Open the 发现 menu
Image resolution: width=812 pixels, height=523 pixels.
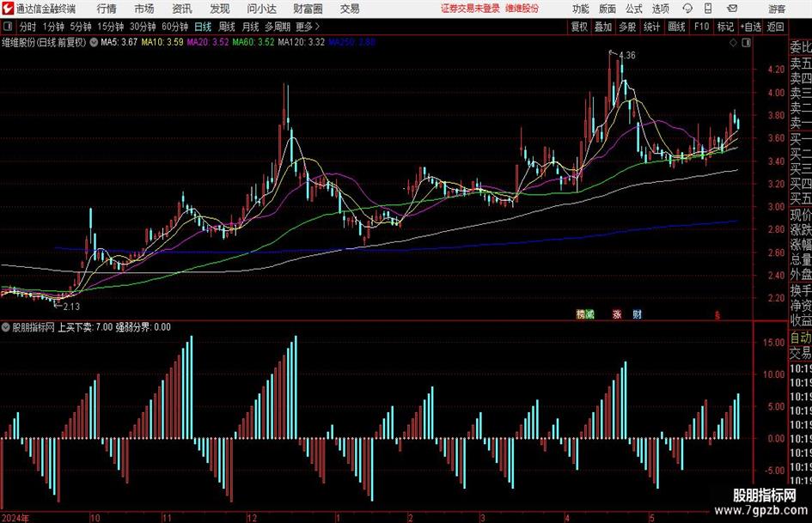(220, 9)
